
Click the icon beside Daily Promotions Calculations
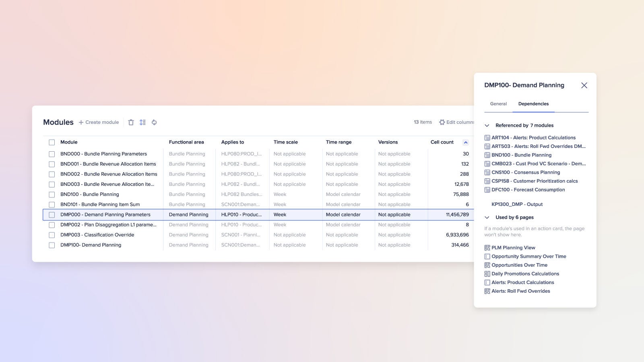[488, 274]
